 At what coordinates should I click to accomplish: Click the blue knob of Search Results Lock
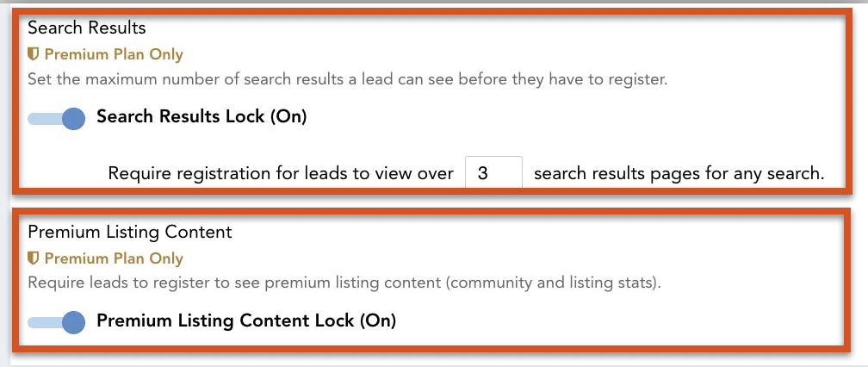coord(73,119)
